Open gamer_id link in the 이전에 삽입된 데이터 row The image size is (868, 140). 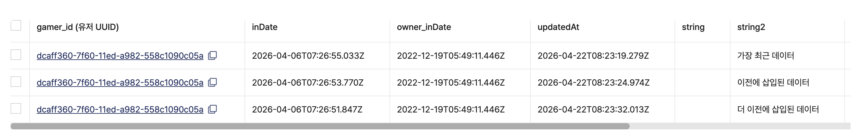(119, 82)
